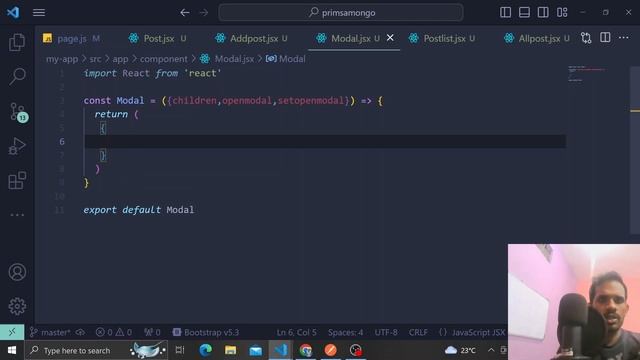This screenshot has width=640, height=360.
Task: Show additional views ellipsis in activity bar
Action: tap(17, 215)
